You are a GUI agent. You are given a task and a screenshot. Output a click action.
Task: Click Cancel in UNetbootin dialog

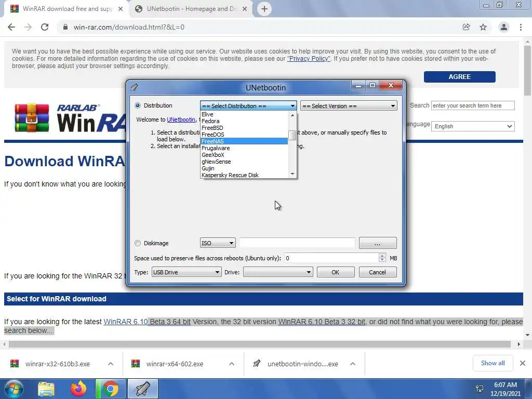378,272
